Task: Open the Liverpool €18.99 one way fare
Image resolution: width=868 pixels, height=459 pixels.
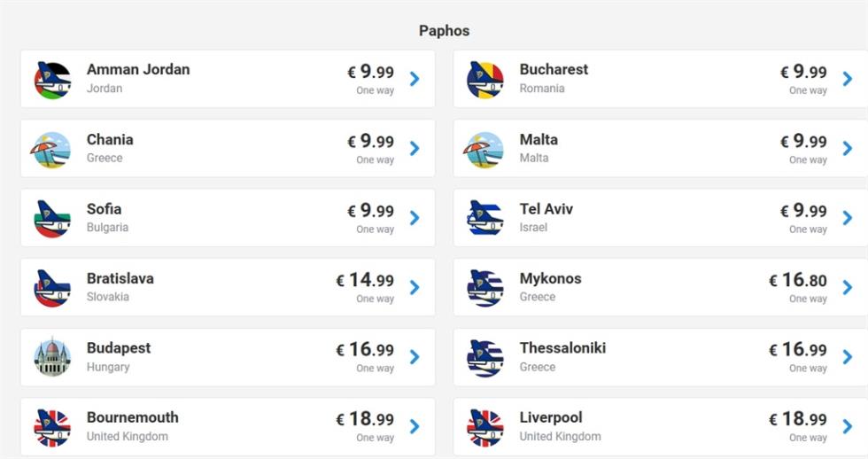Action: coord(798,426)
